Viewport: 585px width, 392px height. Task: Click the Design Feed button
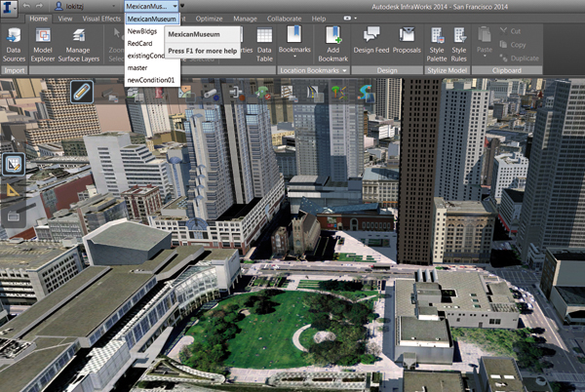[370, 48]
